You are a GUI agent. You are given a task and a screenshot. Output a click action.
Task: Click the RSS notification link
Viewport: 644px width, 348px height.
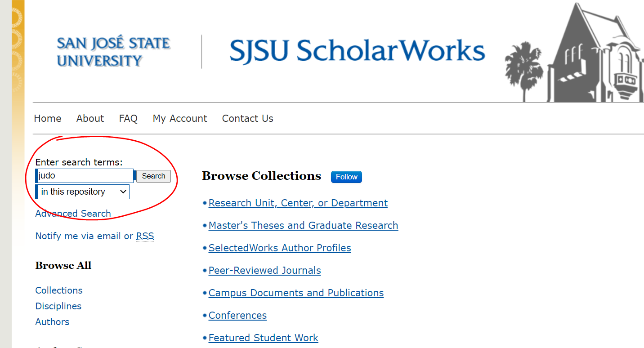click(145, 236)
